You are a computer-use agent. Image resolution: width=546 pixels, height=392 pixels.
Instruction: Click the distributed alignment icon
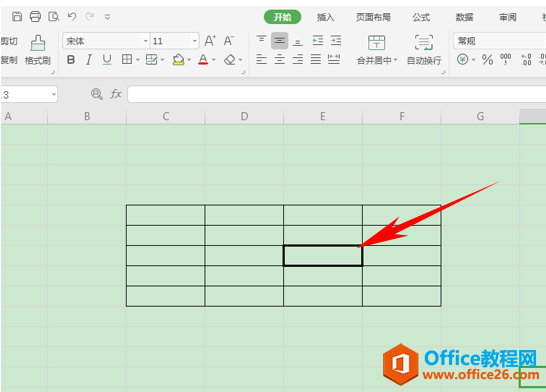(x=334, y=59)
